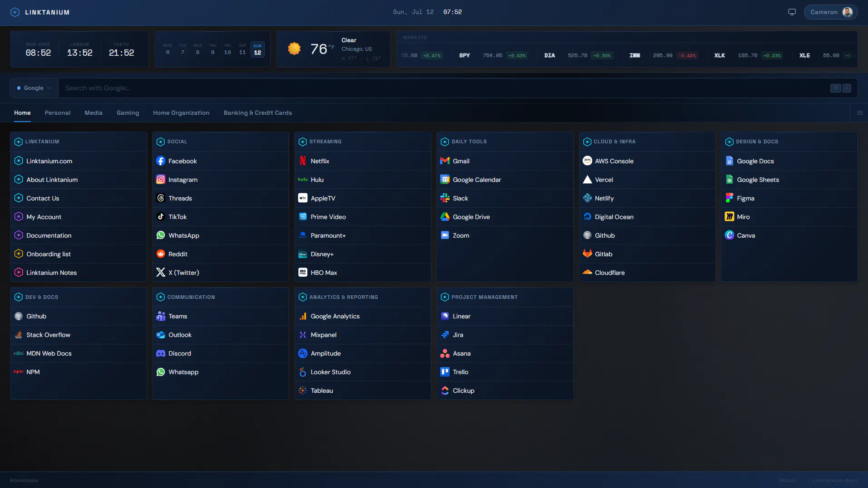
Task: Click the X (Twitter) icon
Action: pyautogui.click(x=161, y=273)
